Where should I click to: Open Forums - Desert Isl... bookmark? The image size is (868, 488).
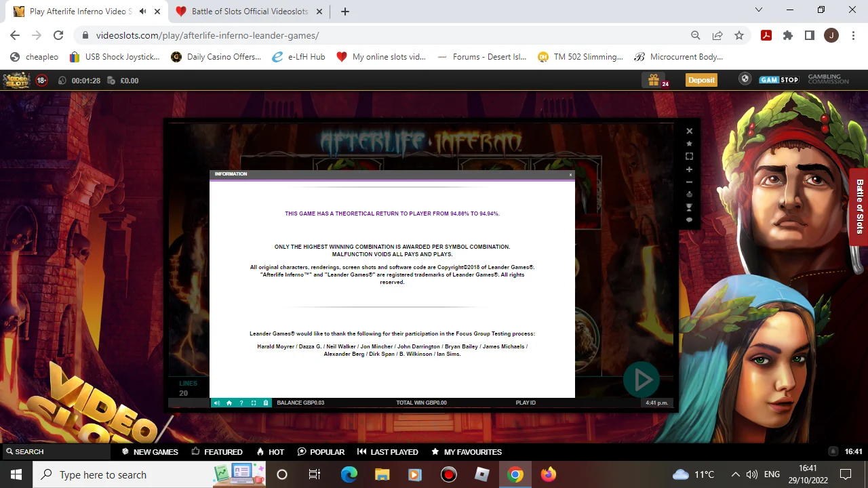pos(481,57)
